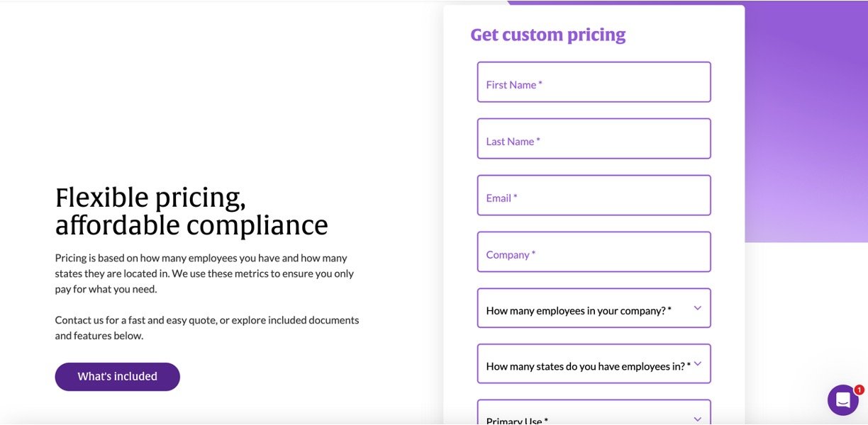
Task: Click the 'Get custom pricing' form heading
Action: (x=547, y=35)
